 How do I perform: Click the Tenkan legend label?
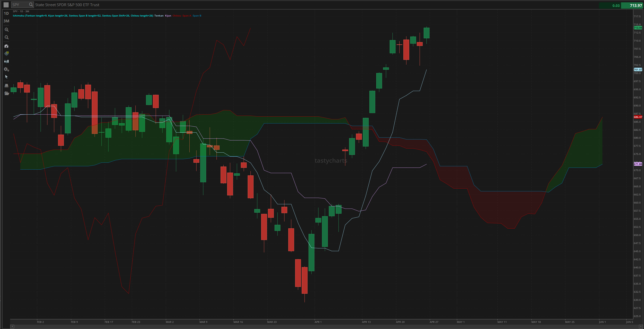[x=159, y=16]
